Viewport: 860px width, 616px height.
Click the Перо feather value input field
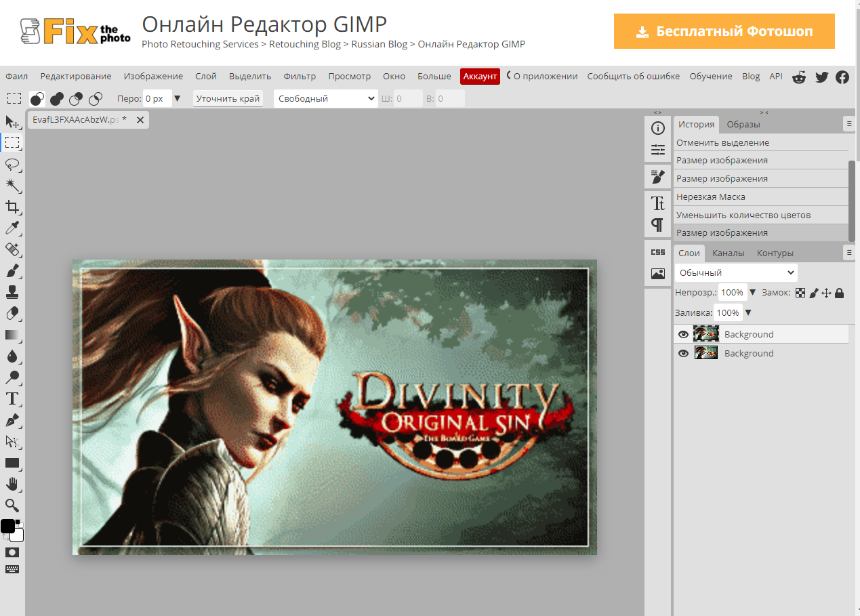point(157,98)
